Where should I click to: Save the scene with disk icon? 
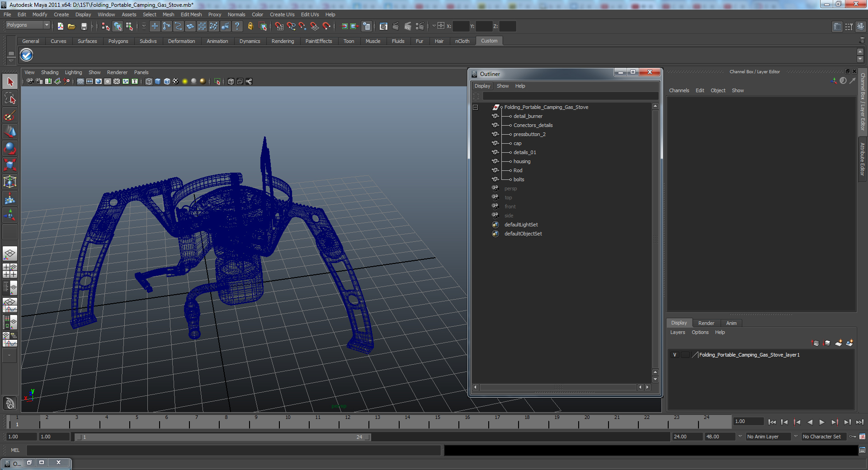pos(84,26)
